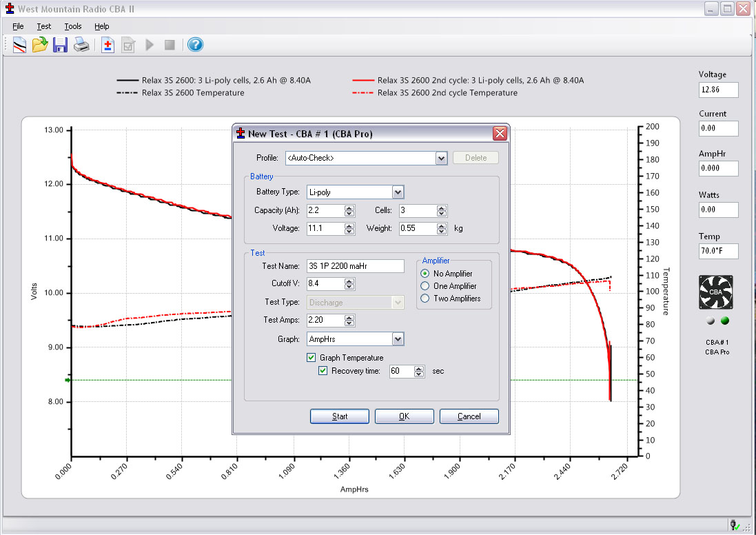
Task: Expand the Profile dropdown
Action: [442, 159]
